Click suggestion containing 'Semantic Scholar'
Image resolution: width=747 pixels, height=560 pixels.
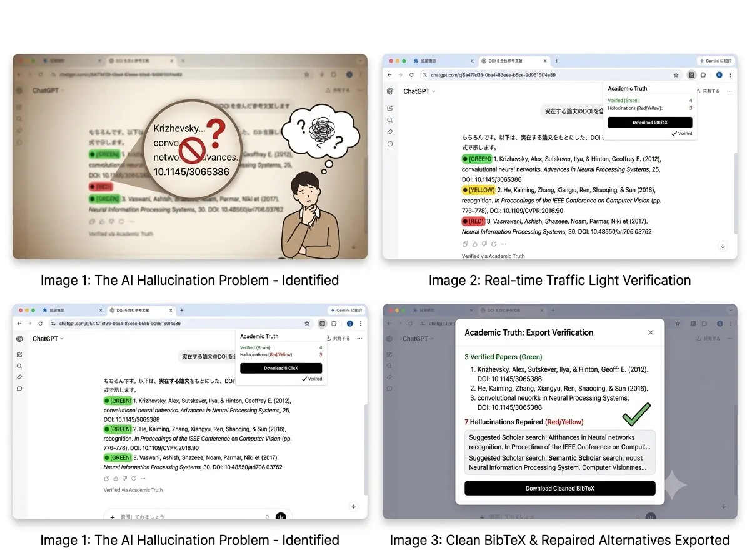coord(558,463)
